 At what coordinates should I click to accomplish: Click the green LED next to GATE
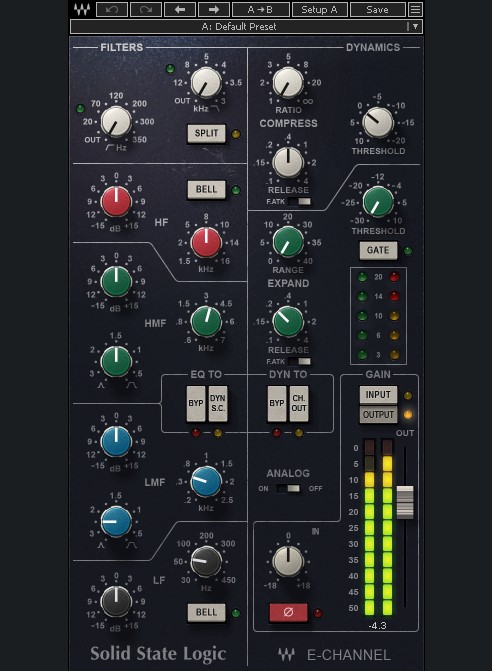(408, 251)
